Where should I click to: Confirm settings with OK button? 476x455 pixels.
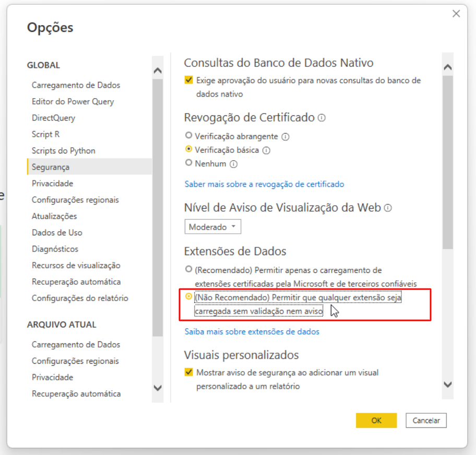pos(376,421)
